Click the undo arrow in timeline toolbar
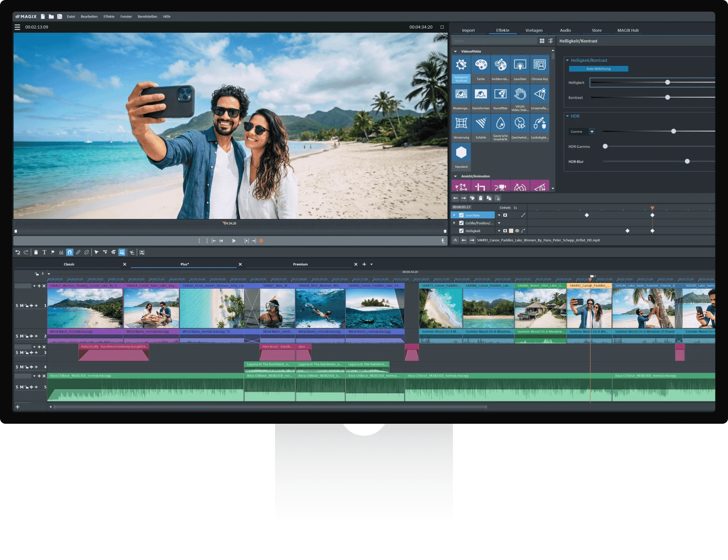Screen dimensions: 728x560 click(x=18, y=252)
